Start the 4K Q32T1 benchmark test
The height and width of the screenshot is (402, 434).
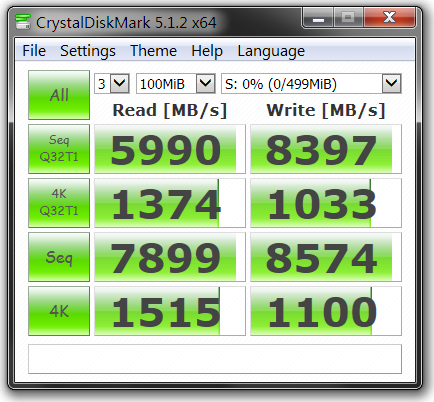click(59, 203)
